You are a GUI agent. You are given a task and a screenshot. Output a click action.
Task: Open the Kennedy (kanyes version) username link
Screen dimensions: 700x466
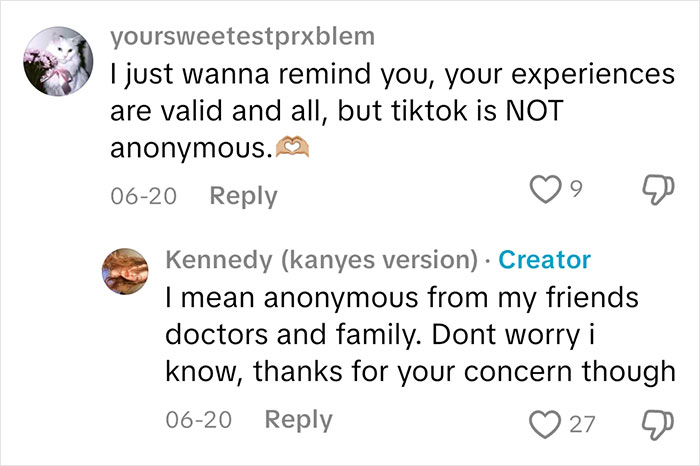[x=321, y=260]
